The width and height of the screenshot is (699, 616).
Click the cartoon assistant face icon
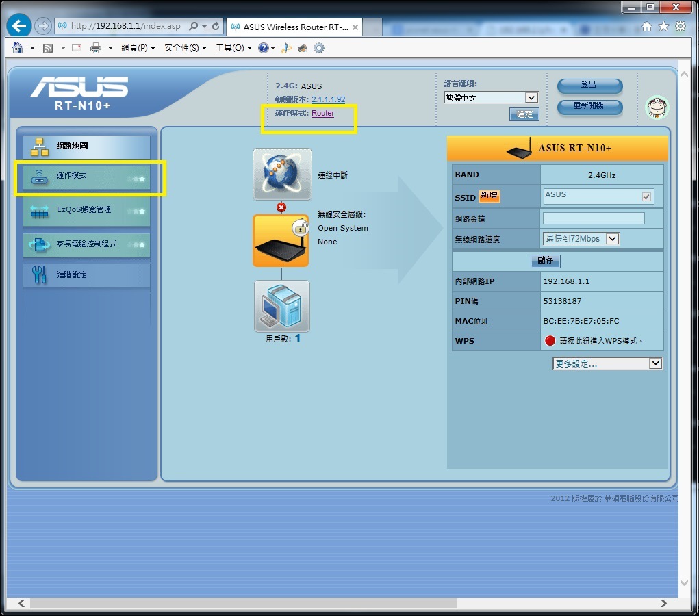pyautogui.click(x=657, y=107)
